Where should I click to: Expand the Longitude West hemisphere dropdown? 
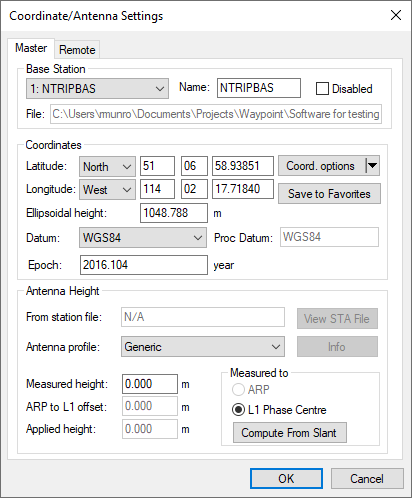(107, 190)
